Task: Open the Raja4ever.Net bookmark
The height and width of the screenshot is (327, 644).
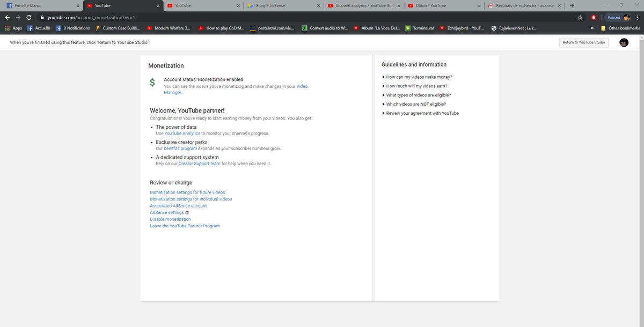Action: [x=514, y=28]
